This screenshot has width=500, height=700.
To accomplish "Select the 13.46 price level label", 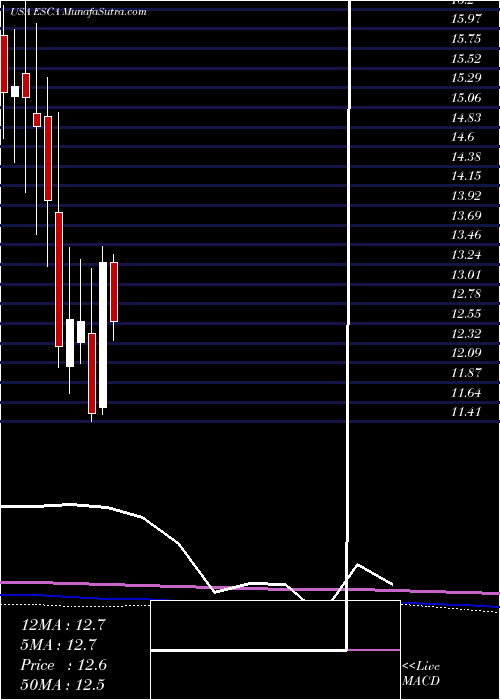I will [466, 235].
